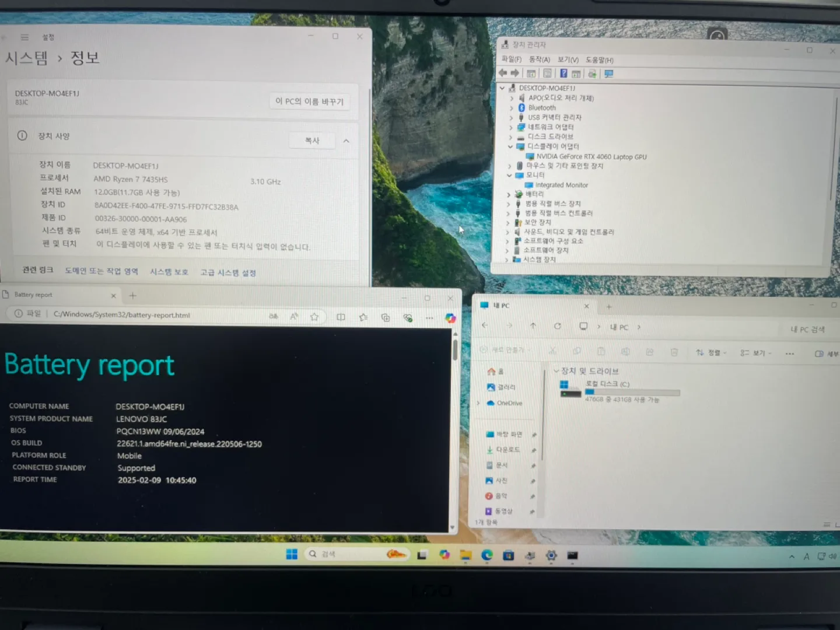This screenshot has width=840, height=630.
Task: Click the Device Manager forward arrow icon
Action: pos(515,73)
